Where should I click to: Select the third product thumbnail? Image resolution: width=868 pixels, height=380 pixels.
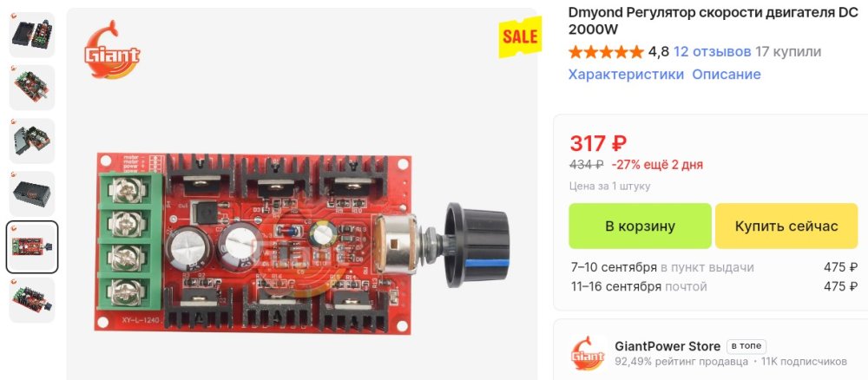tap(32, 141)
